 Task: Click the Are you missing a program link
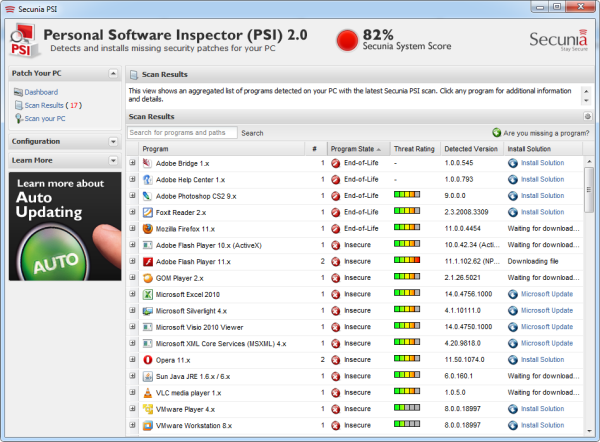tap(546, 133)
